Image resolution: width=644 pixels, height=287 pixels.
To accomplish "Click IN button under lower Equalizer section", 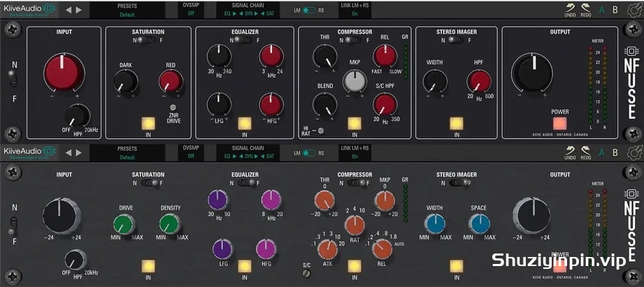I will point(245,266).
